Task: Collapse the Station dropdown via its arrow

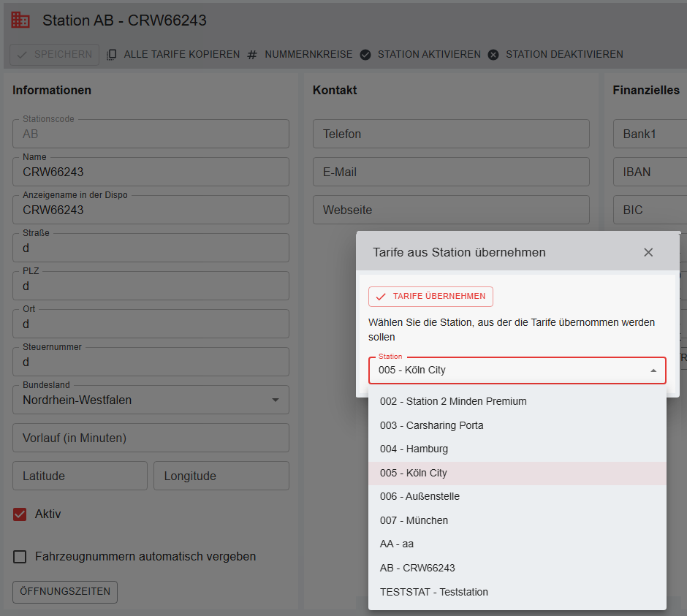Action: (x=653, y=370)
